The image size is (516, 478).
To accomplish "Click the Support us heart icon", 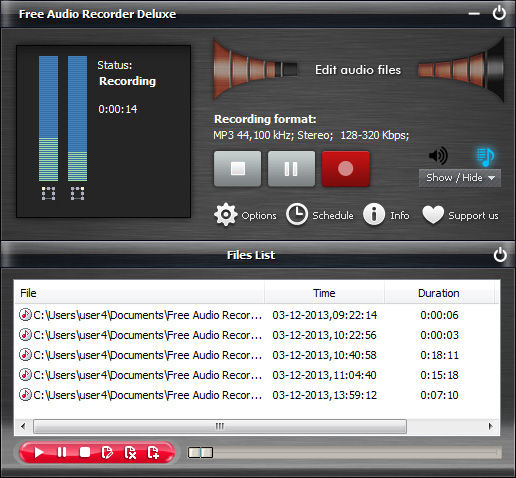I will coord(433,214).
